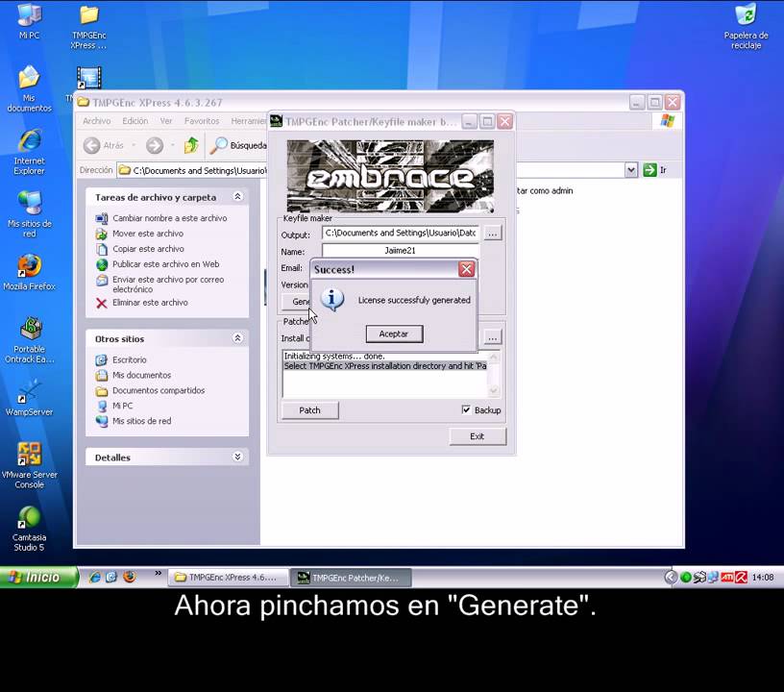Image resolution: width=784 pixels, height=692 pixels.
Task: Open the Atrás history dropdown arrow
Action: click(x=134, y=145)
